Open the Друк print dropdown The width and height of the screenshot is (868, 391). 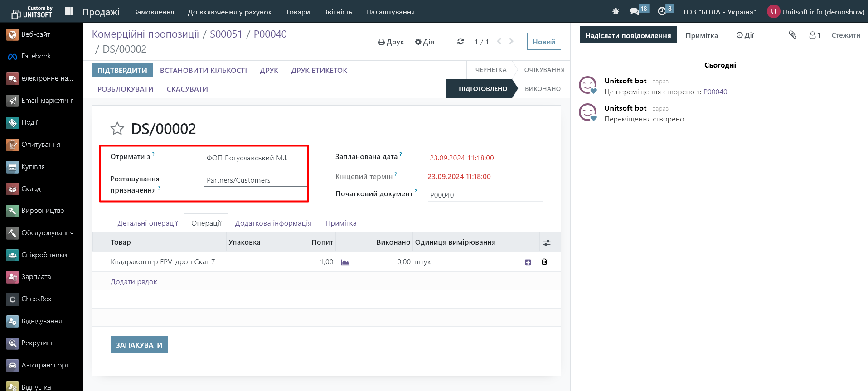click(x=391, y=42)
